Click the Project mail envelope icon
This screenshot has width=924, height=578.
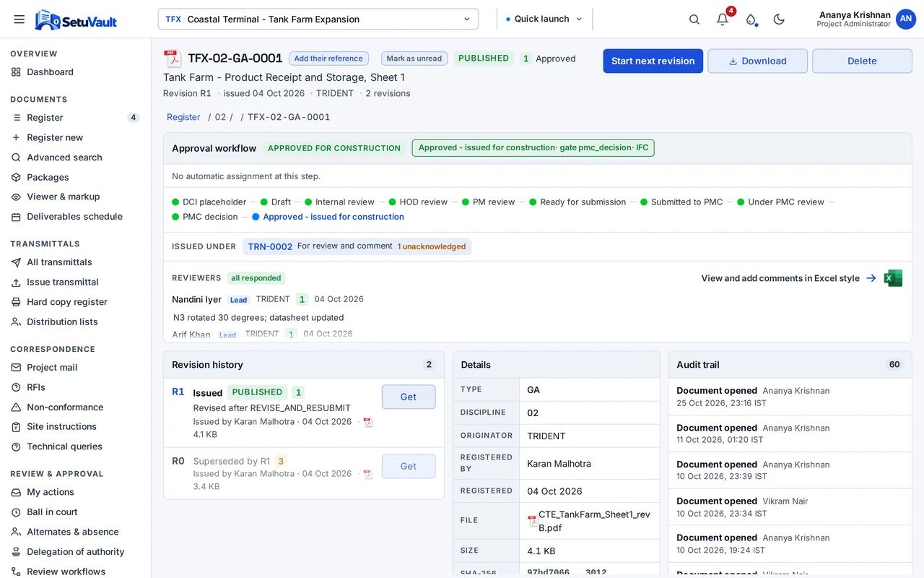tap(16, 368)
